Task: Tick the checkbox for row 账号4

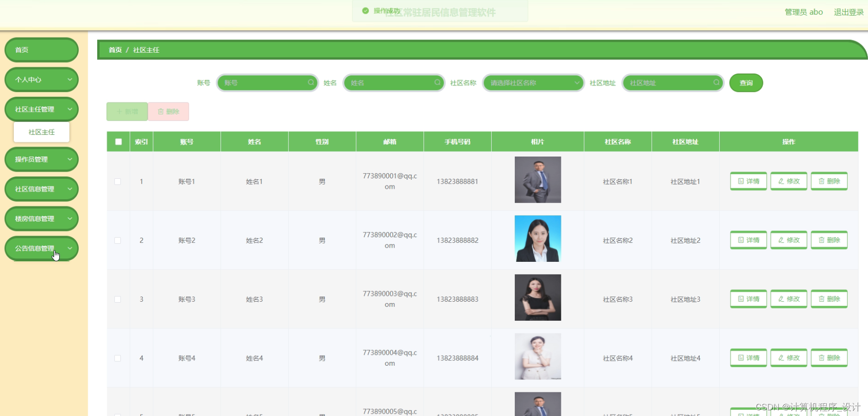Action: [x=118, y=358]
